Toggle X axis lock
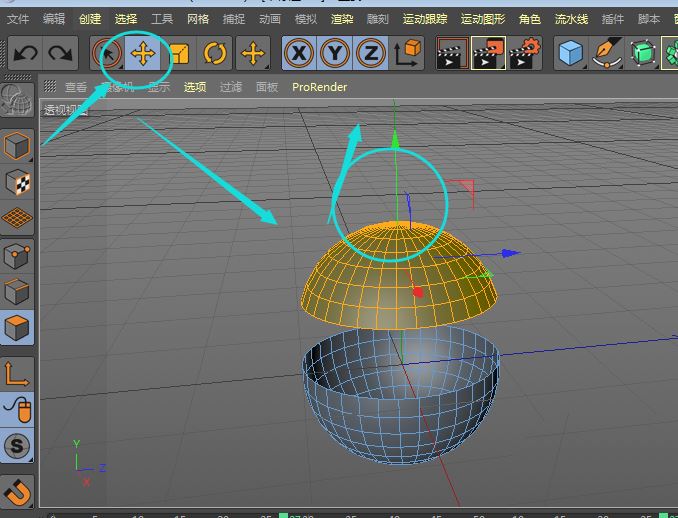Viewport: 678px width, 518px height. (298, 54)
